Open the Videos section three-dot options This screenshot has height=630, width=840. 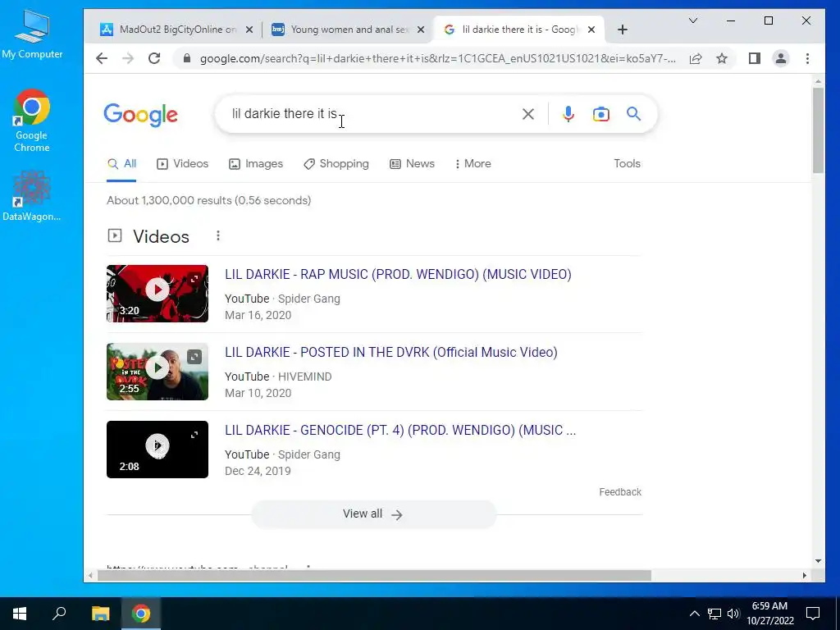[x=218, y=235]
